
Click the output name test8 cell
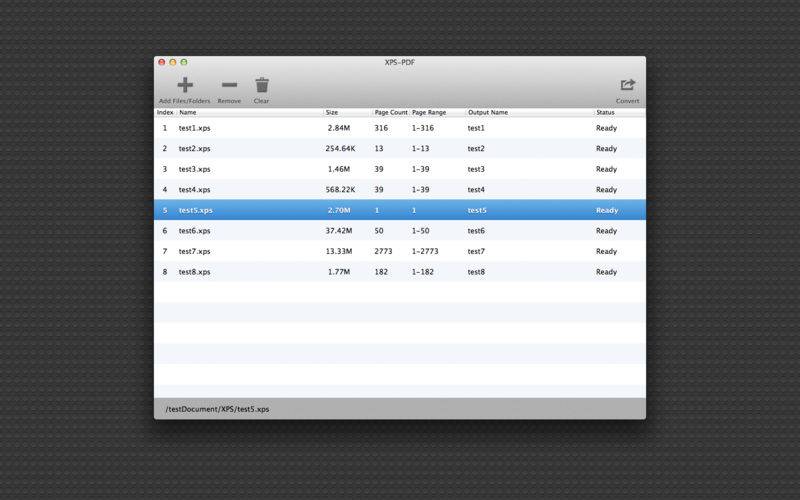coord(476,272)
